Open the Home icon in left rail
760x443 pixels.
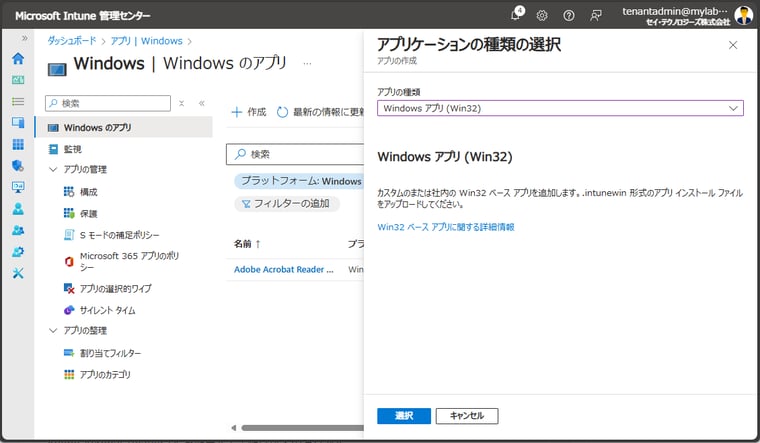[18, 59]
